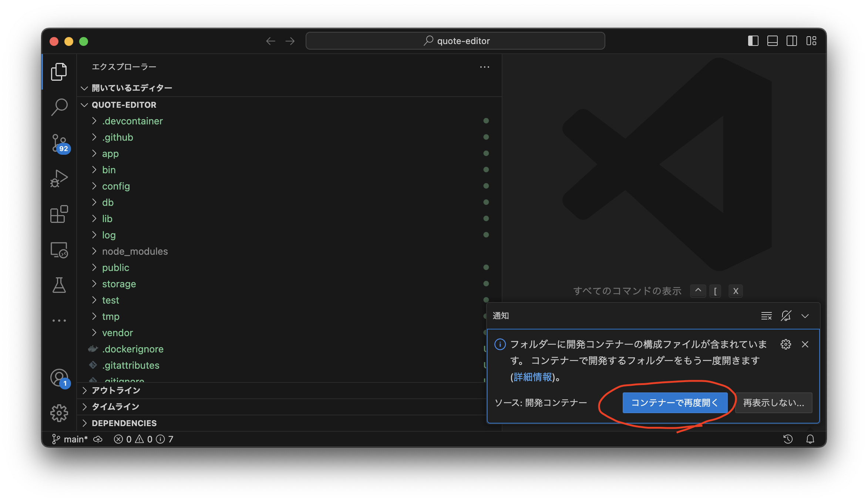This screenshot has height=502, width=868.
Task: Expand the タイムライン section
Action: tap(281, 407)
